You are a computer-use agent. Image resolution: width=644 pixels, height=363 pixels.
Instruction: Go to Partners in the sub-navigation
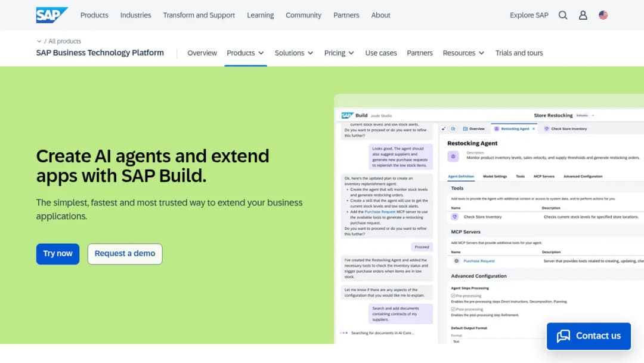(420, 53)
